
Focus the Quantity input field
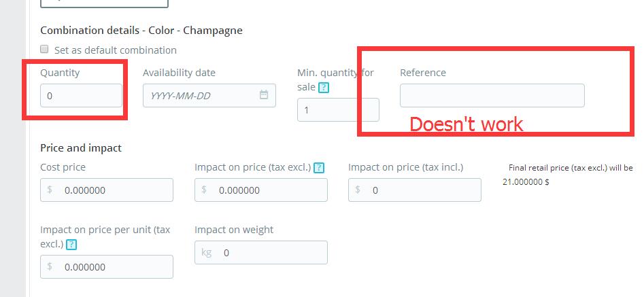82,96
